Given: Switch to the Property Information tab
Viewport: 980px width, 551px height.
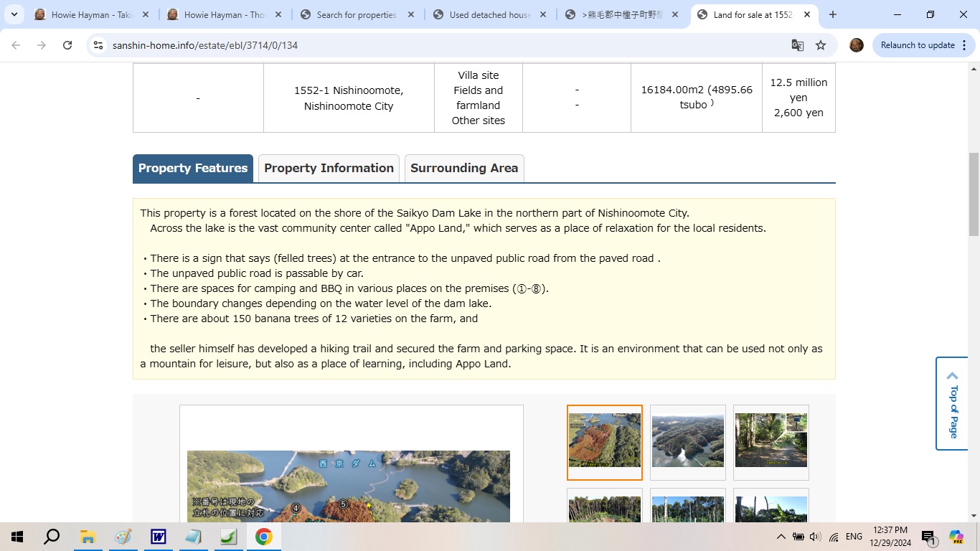Looking at the screenshot, I should (x=329, y=169).
